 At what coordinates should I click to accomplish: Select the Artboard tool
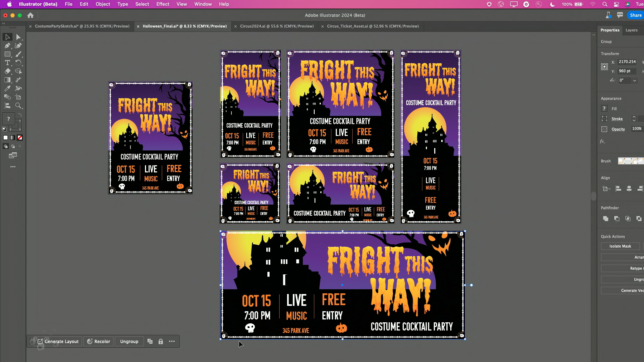coord(18,97)
